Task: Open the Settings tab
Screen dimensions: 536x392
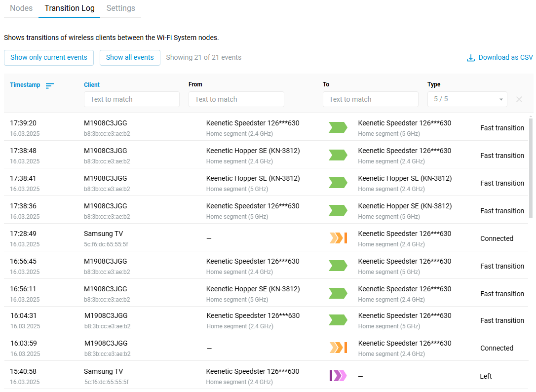Action: click(121, 8)
